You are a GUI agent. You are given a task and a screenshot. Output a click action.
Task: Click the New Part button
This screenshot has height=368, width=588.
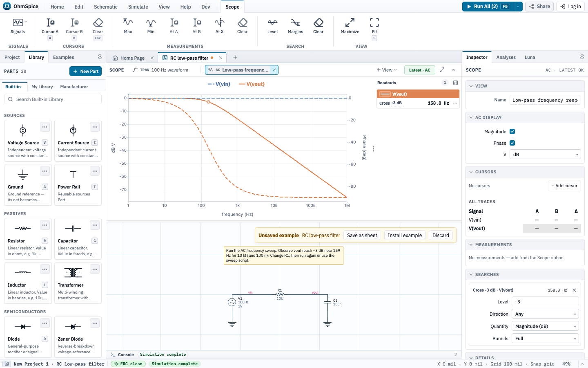(x=86, y=71)
